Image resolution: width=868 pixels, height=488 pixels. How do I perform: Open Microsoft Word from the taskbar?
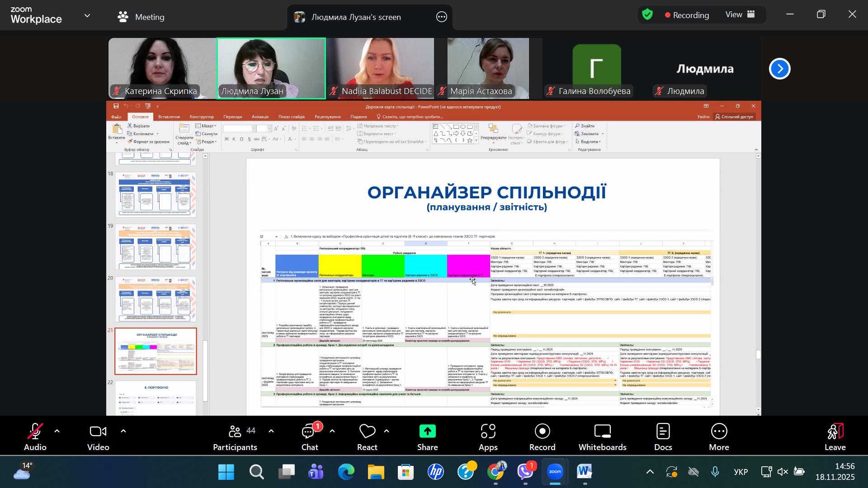[x=584, y=472]
